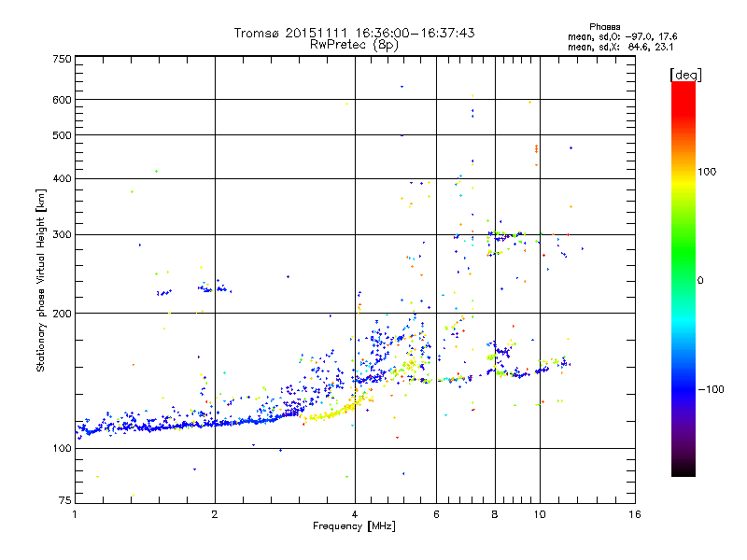Click the colorbar label '100'

point(707,172)
